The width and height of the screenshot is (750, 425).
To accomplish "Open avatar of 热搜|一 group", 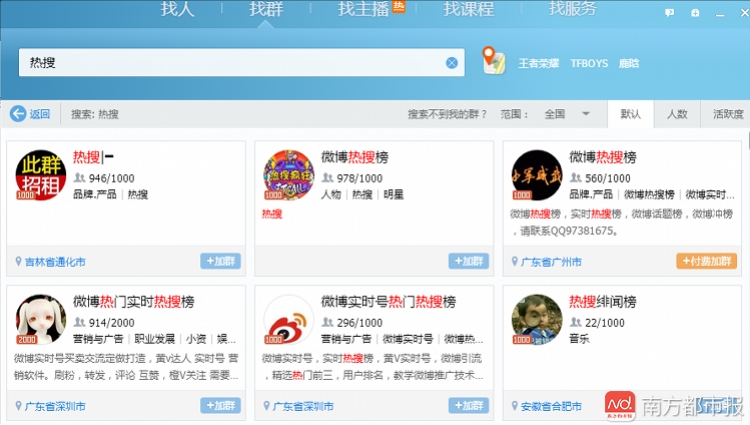I will [41, 175].
